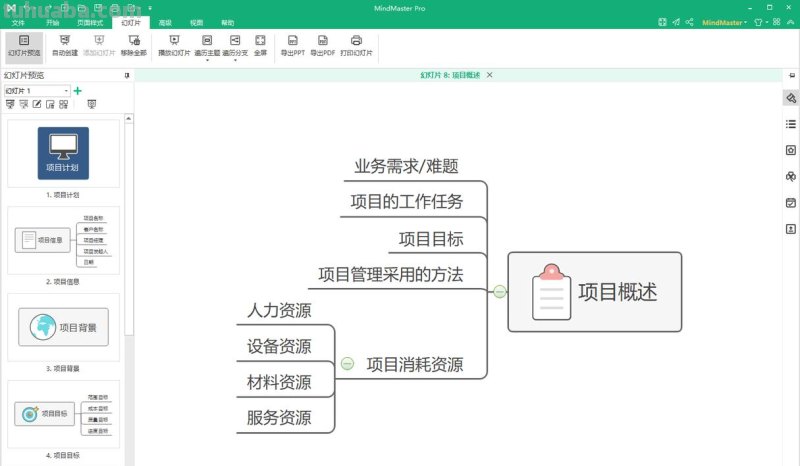Switch to the 视图 ribbon tab
This screenshot has height=466, width=800.
[x=196, y=23]
